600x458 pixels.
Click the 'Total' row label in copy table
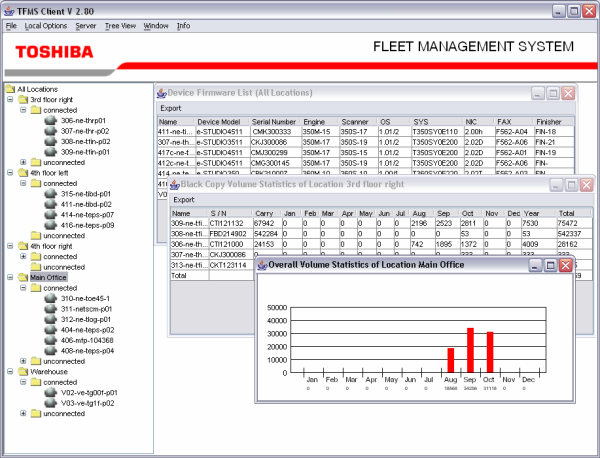[x=189, y=275]
